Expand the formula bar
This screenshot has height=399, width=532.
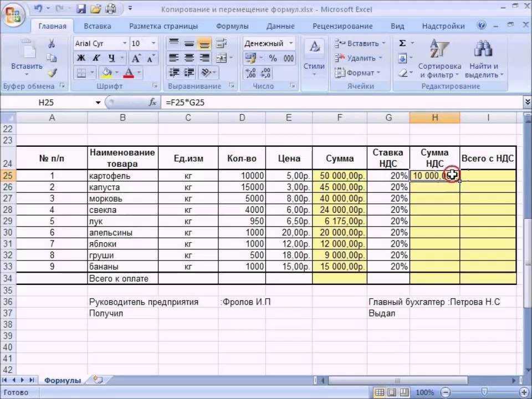(x=527, y=102)
